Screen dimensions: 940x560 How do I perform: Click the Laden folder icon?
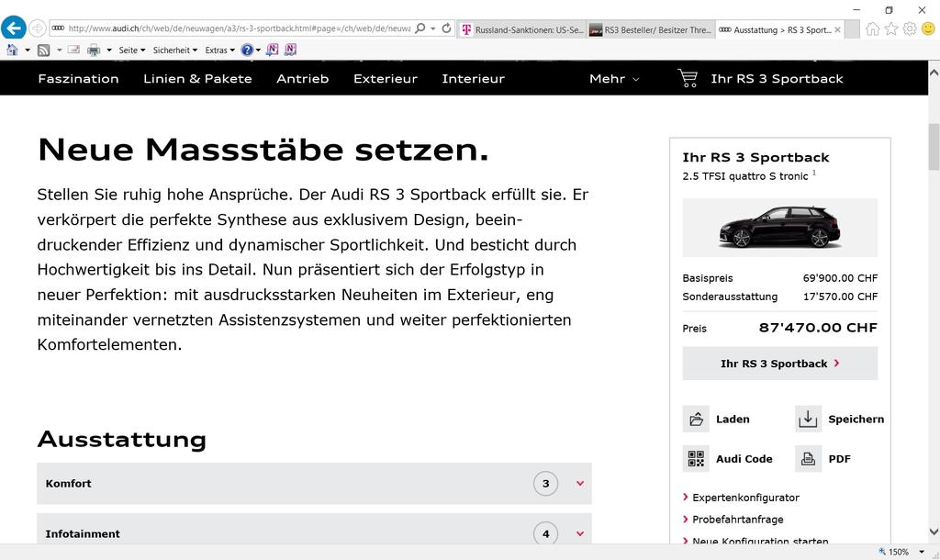click(x=696, y=419)
